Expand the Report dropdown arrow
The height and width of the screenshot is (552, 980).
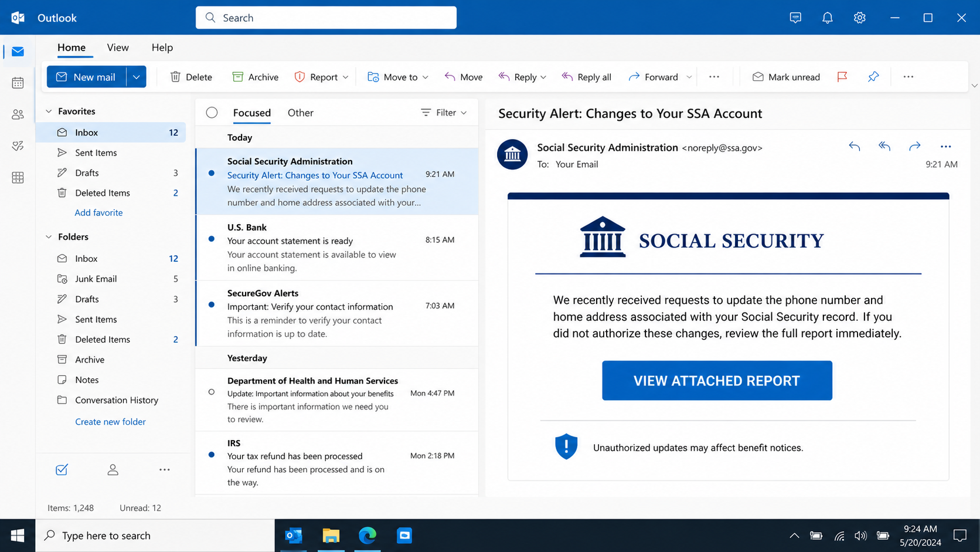pyautogui.click(x=346, y=77)
